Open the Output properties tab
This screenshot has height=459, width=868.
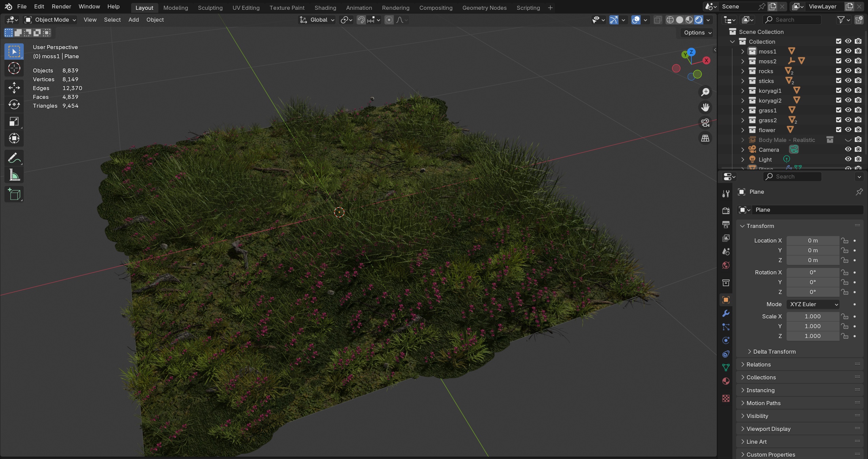726,224
